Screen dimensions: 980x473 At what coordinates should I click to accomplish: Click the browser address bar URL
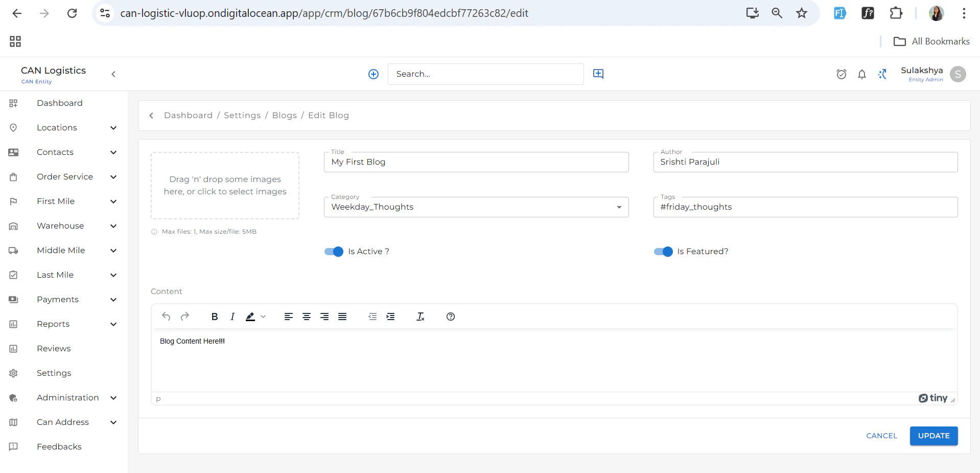324,13
